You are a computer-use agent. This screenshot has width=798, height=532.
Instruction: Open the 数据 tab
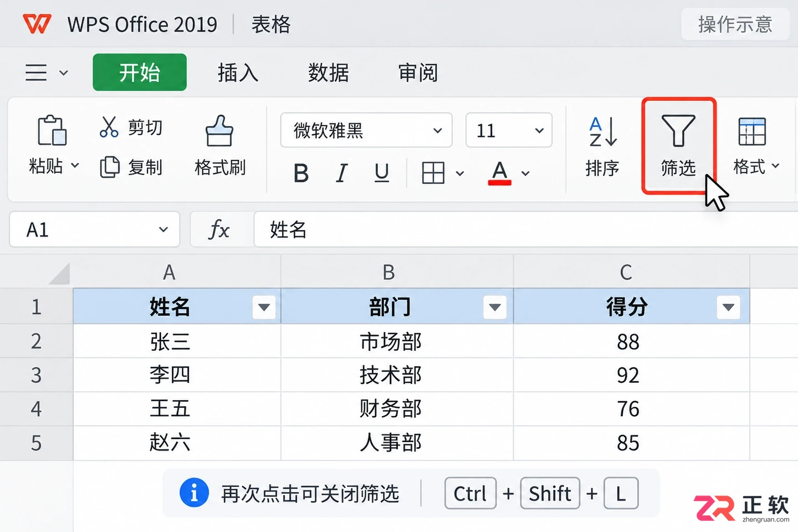pyautogui.click(x=329, y=73)
